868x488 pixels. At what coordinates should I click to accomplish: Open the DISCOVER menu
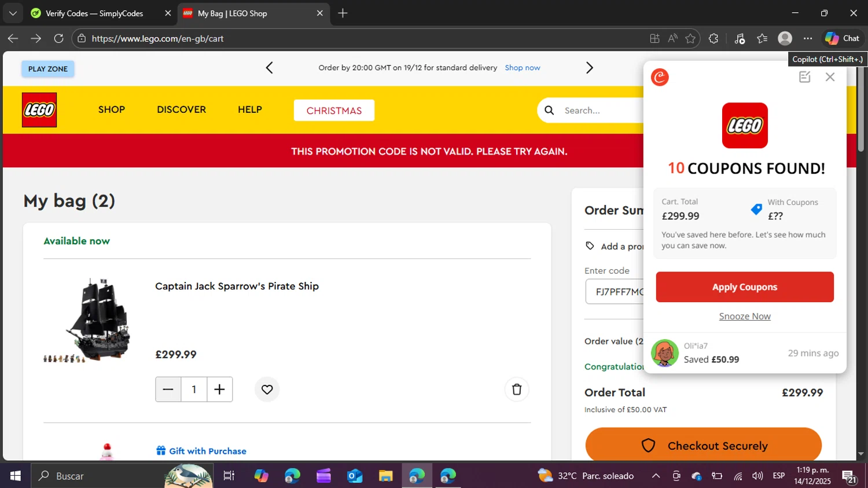point(181,109)
